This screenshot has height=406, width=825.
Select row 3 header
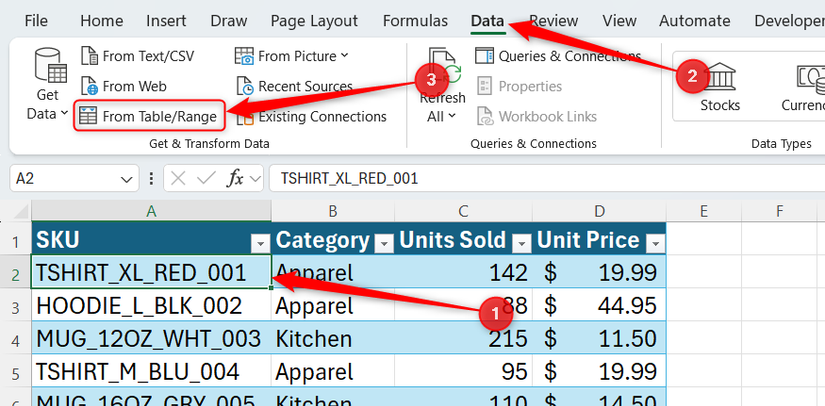point(15,307)
